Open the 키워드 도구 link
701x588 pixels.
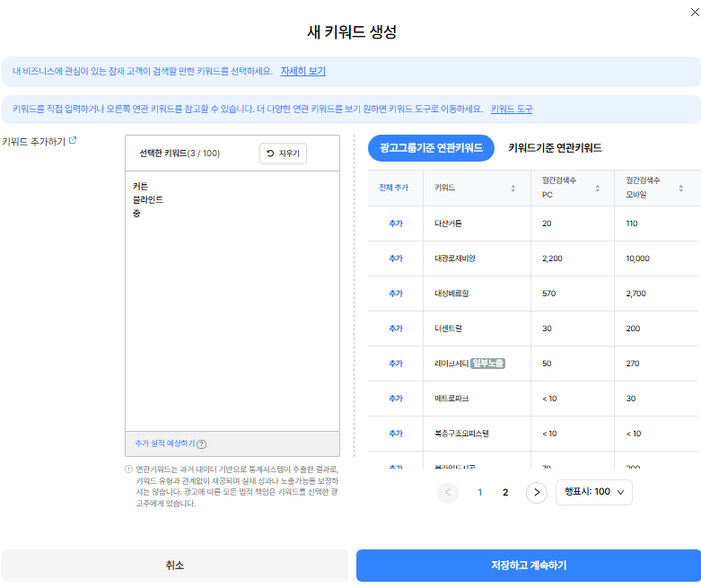click(512, 110)
